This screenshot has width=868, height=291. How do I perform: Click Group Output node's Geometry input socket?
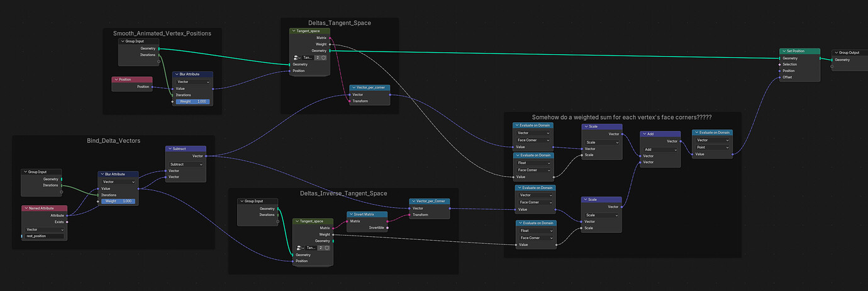tap(833, 60)
